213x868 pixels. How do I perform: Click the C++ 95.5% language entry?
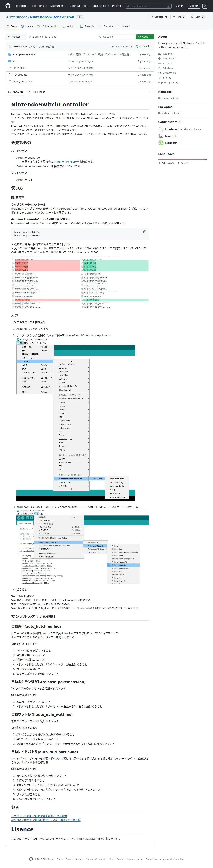click(167, 163)
